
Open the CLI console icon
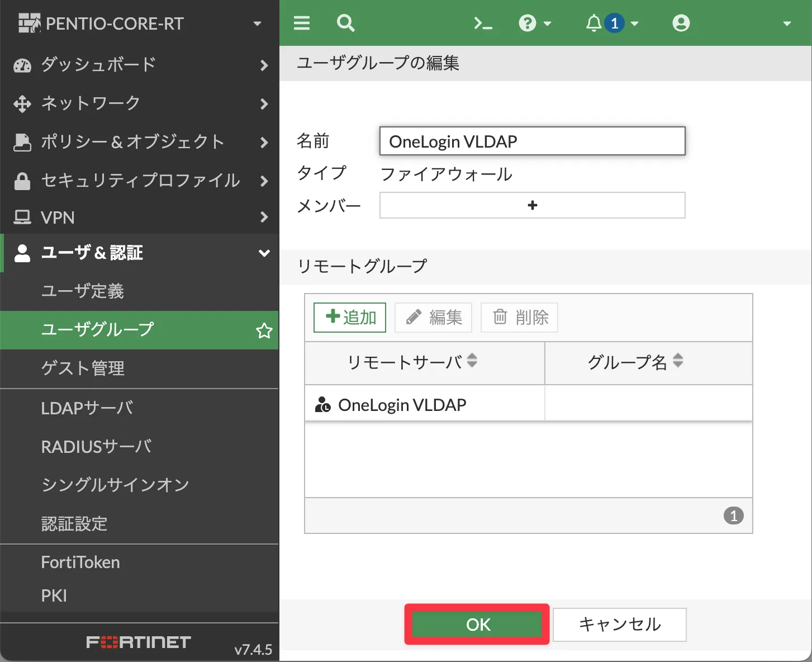click(483, 23)
